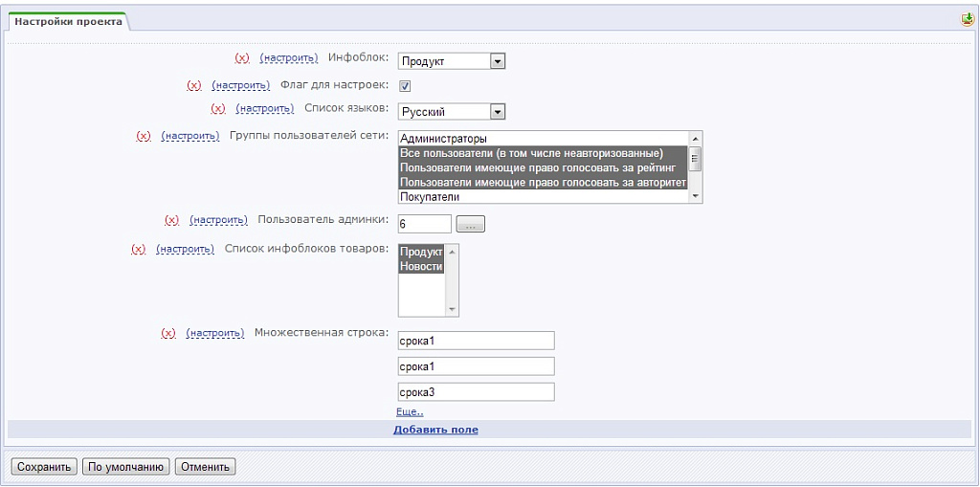
Task: Click the Сохранить button
Action: tap(44, 467)
